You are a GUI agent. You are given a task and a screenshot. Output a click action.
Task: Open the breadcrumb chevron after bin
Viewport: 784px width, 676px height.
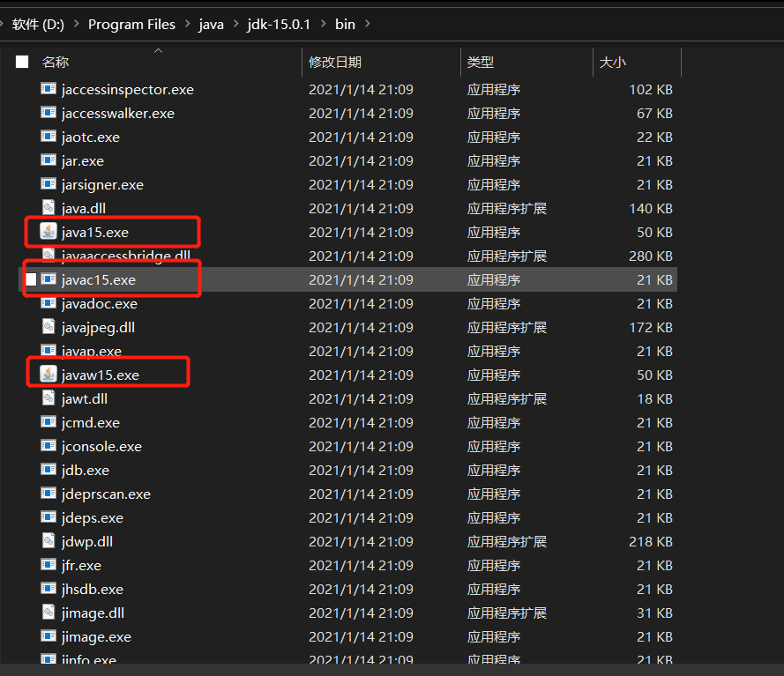370,25
